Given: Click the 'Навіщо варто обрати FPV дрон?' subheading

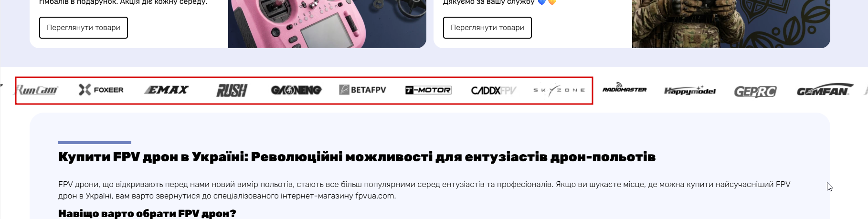Looking at the screenshot, I should [147, 213].
